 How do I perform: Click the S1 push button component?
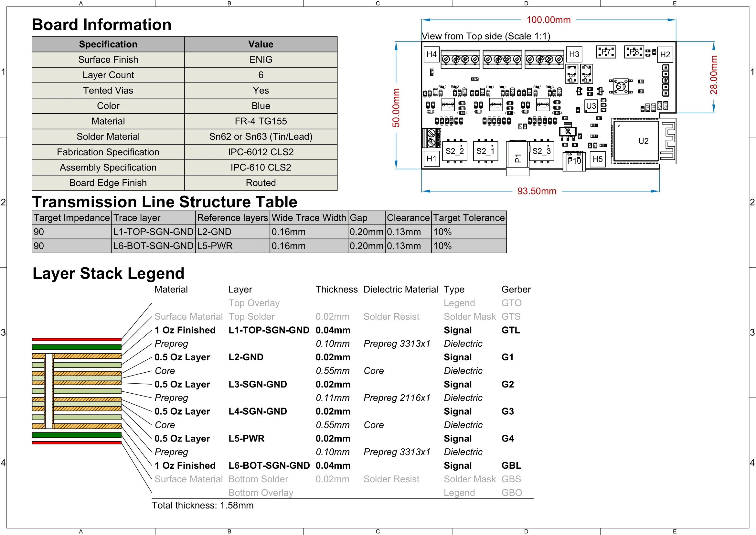[621, 87]
